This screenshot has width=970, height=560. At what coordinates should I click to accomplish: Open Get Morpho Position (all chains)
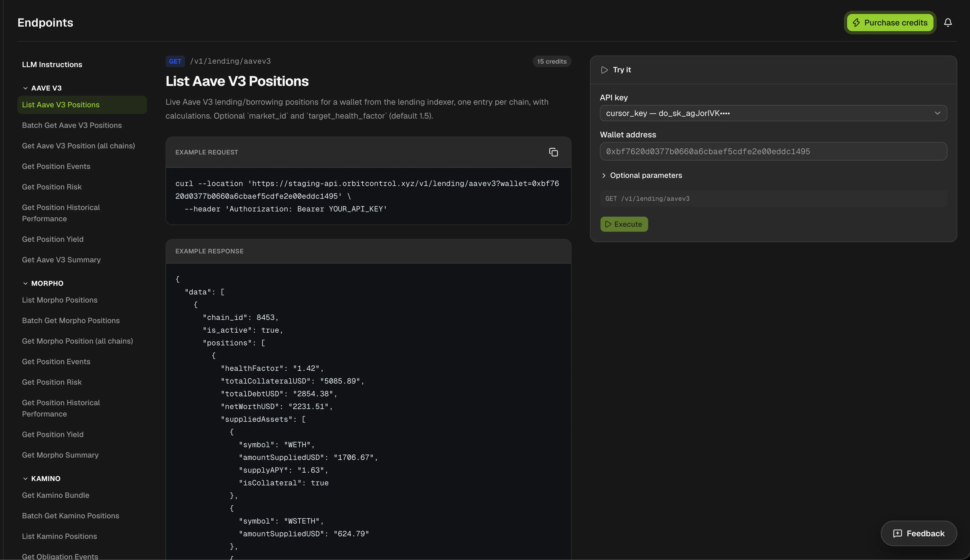tap(77, 341)
